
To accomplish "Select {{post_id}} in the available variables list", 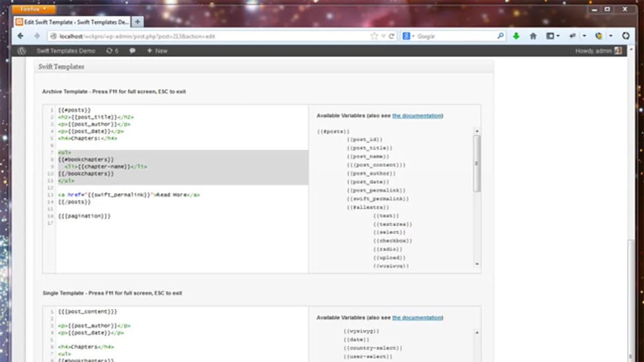I will [364, 139].
